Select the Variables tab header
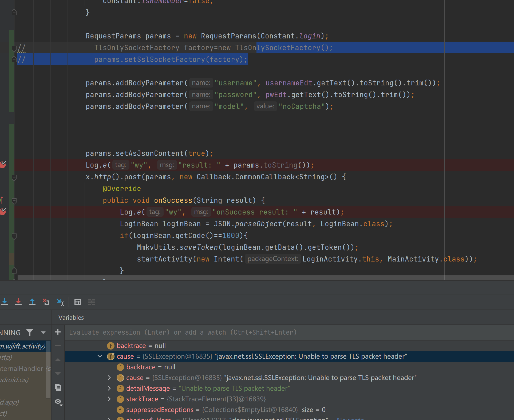The height and width of the screenshot is (420, 514). [70, 317]
